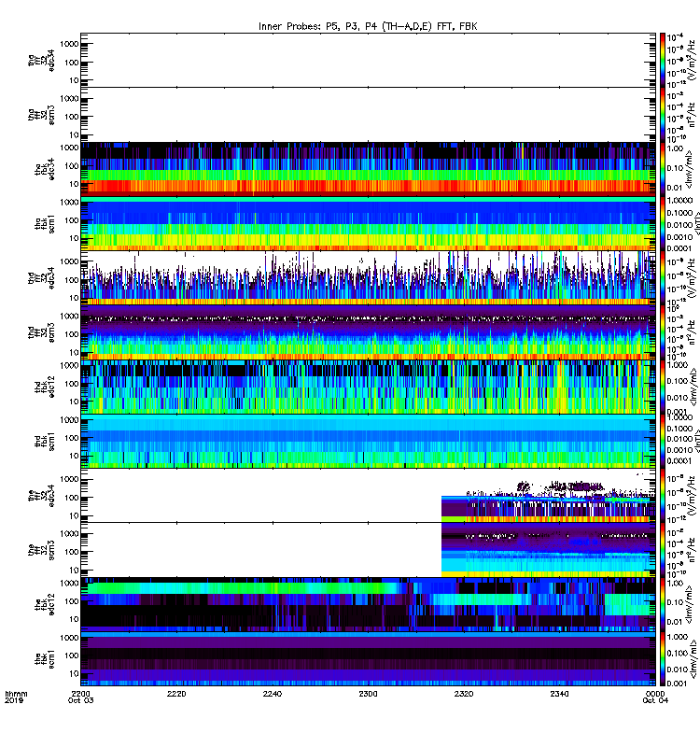Click the 'Oct 04' date label
Viewport: 700px width, 747px height.
(655, 700)
